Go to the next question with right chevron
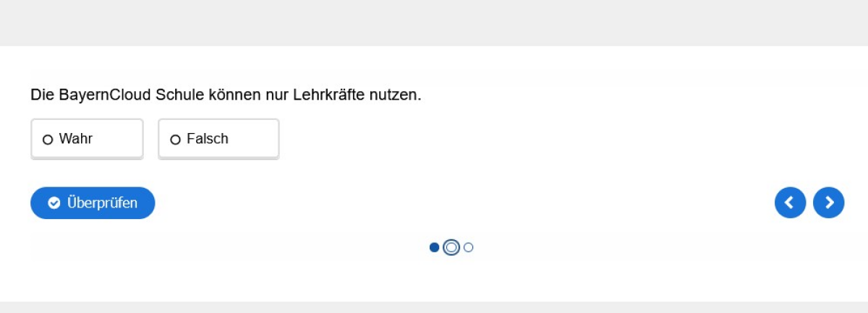The image size is (868, 313). click(829, 202)
